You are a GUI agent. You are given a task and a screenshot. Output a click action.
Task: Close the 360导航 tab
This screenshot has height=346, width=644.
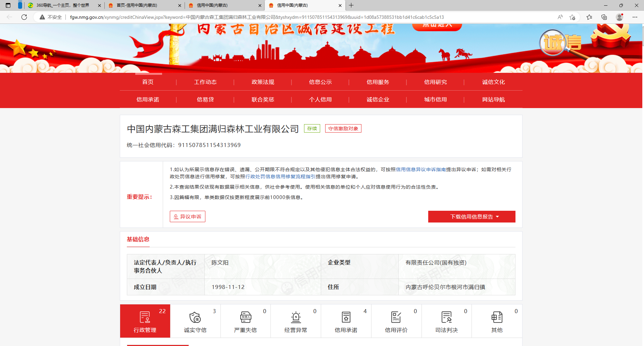click(x=99, y=5)
